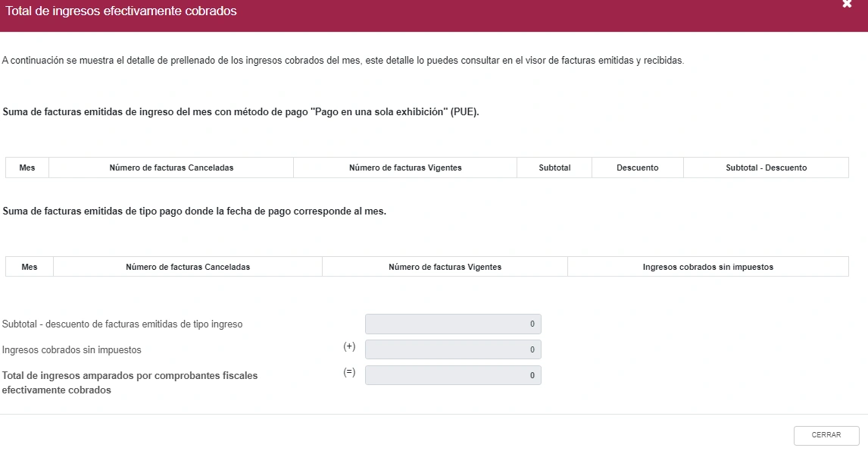
Task: Click 'Número de facturas Canceladas' in PUE table
Action: tap(171, 168)
